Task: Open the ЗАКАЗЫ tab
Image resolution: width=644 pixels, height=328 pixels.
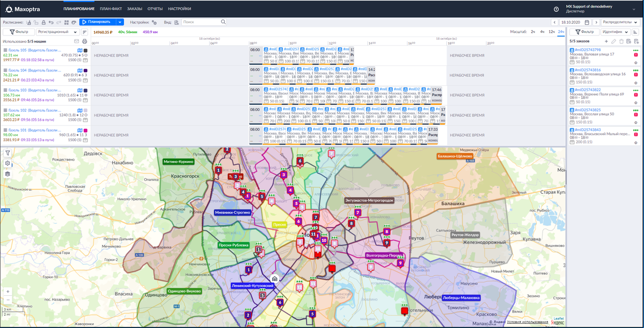Action: pos(135,9)
